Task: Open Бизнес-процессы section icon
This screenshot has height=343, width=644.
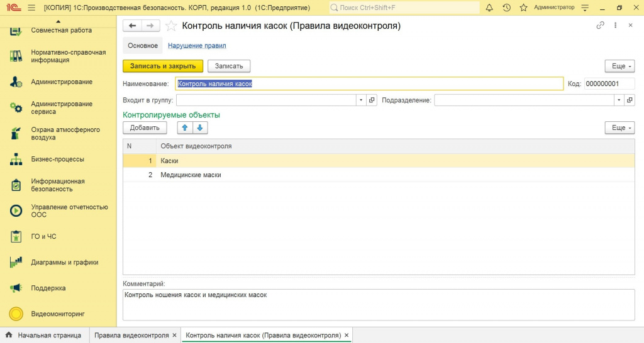Action: pyautogui.click(x=16, y=159)
